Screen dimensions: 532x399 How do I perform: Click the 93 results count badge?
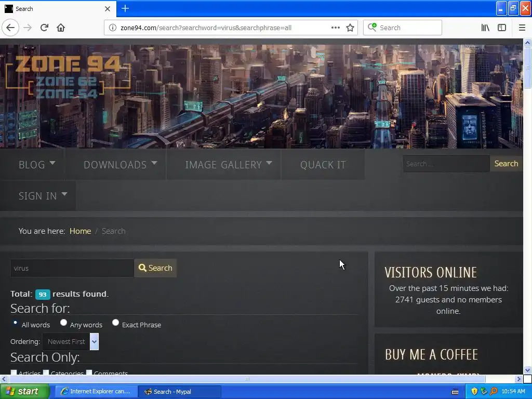43,294
